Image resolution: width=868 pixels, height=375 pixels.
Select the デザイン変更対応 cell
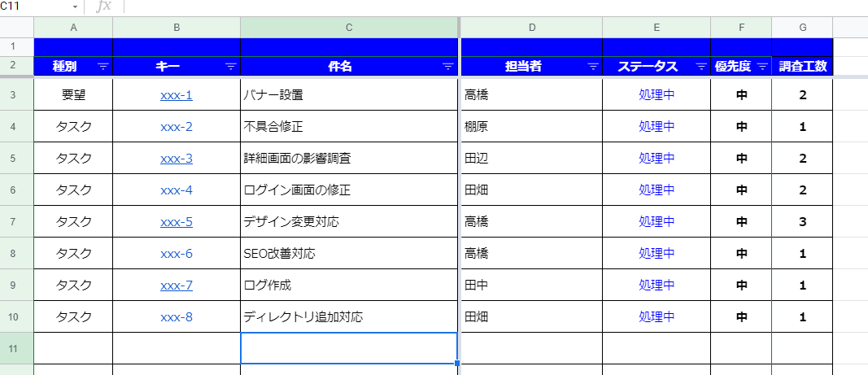click(x=349, y=222)
